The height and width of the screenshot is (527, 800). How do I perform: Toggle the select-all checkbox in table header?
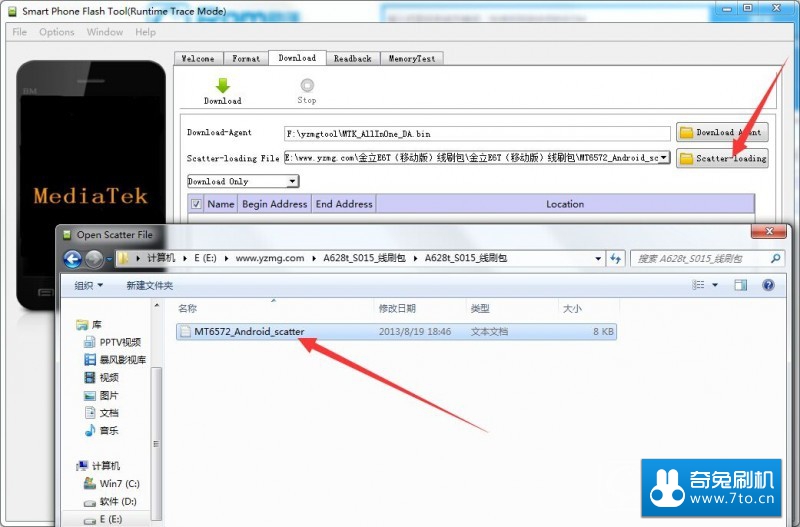click(x=196, y=204)
